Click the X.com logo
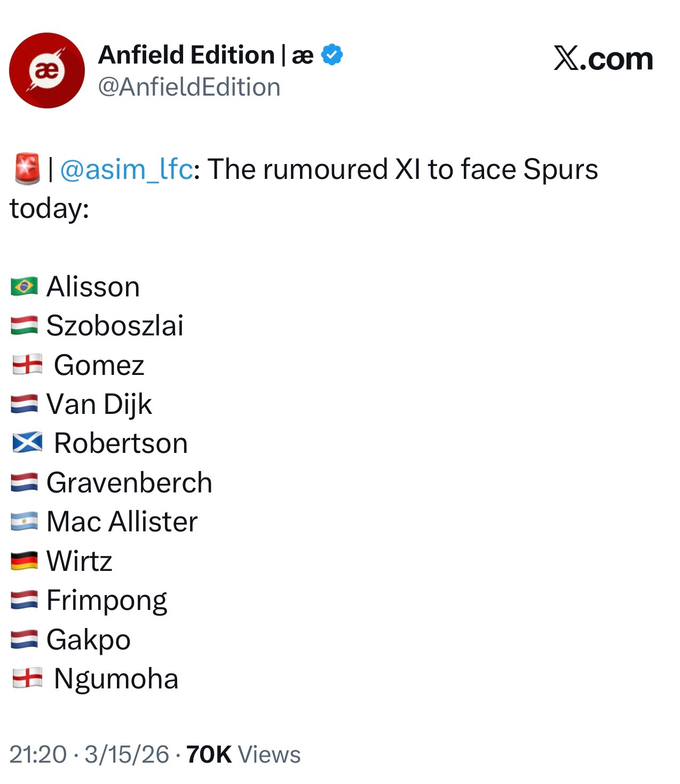 point(603,58)
